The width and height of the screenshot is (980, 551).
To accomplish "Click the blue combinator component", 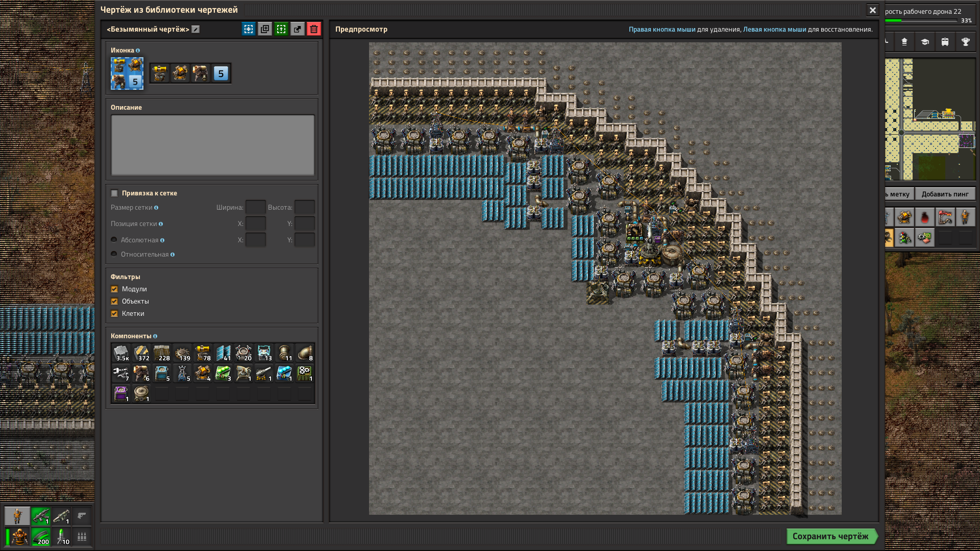I will [284, 373].
